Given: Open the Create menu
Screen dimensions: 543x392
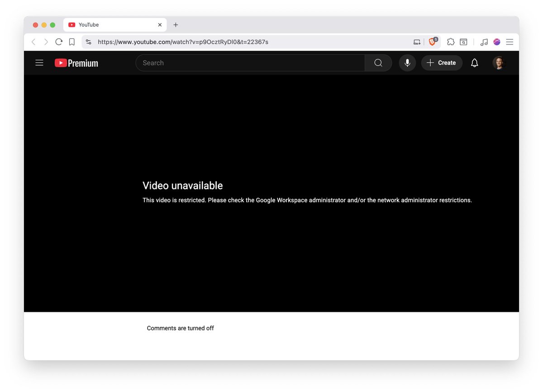Looking at the screenshot, I should click(442, 63).
